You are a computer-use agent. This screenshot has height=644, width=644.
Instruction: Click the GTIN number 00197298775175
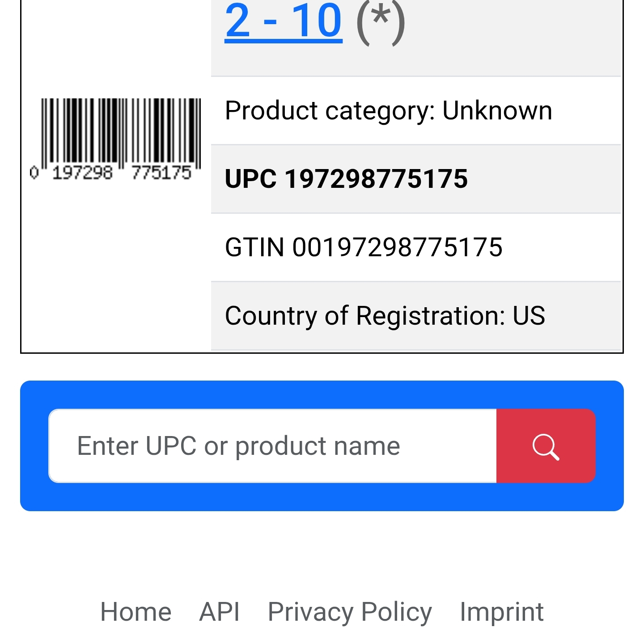pos(397,247)
